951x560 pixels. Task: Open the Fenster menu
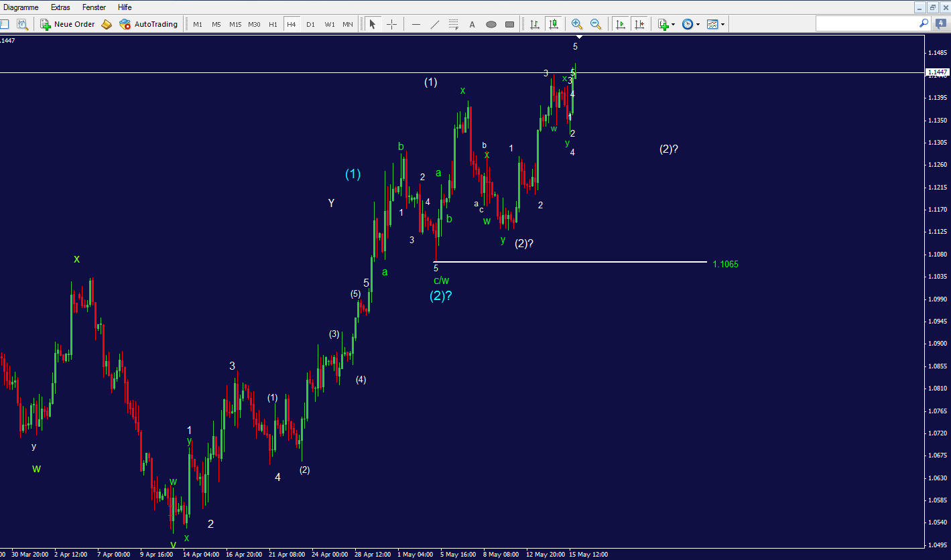tap(94, 7)
